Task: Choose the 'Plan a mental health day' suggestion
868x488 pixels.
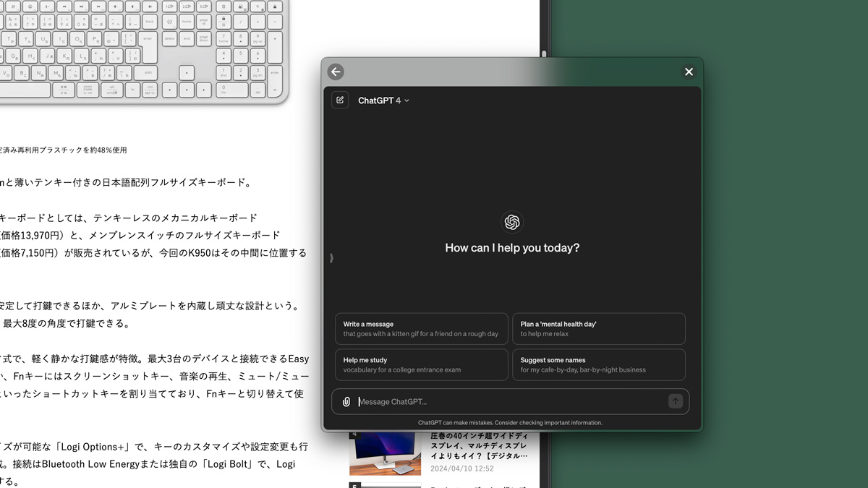Action: (599, 329)
